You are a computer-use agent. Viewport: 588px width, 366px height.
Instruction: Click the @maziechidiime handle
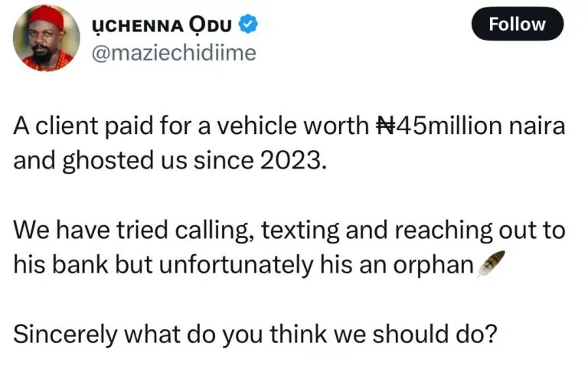[175, 52]
